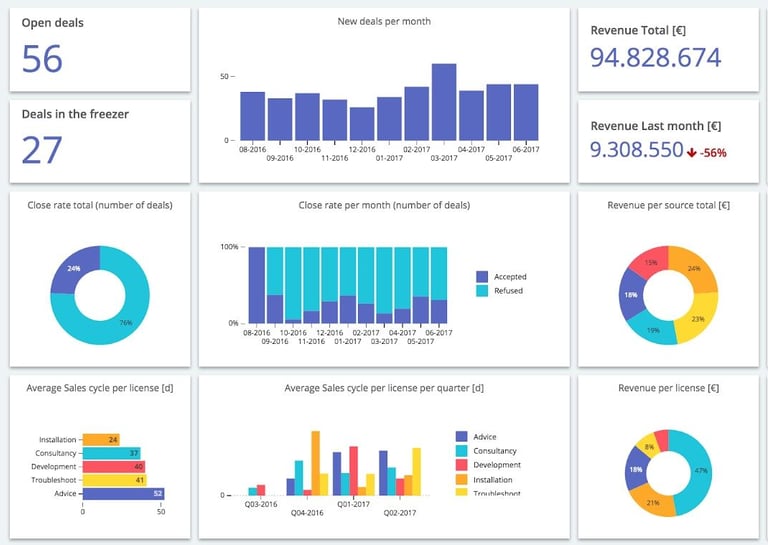
Task: Select the Installation bar showing 24
Action: click(101, 440)
